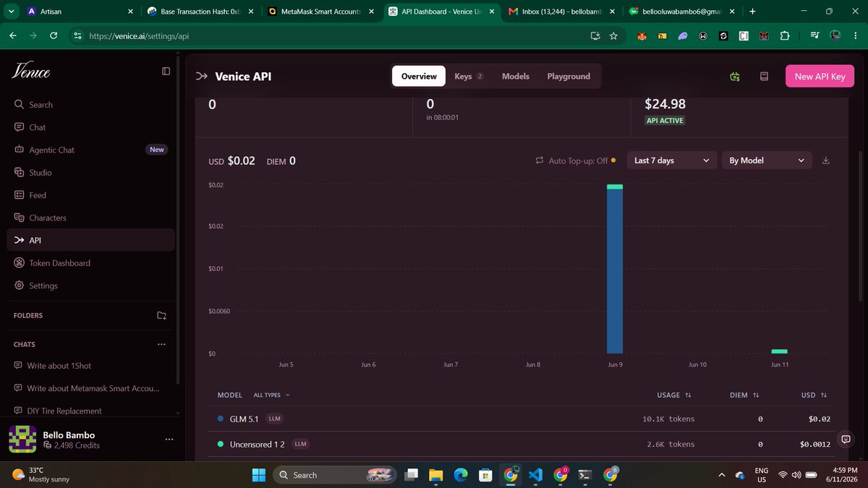Open Settings in Venice sidebar
Screen dimensions: 868x488
[x=90, y=286]
